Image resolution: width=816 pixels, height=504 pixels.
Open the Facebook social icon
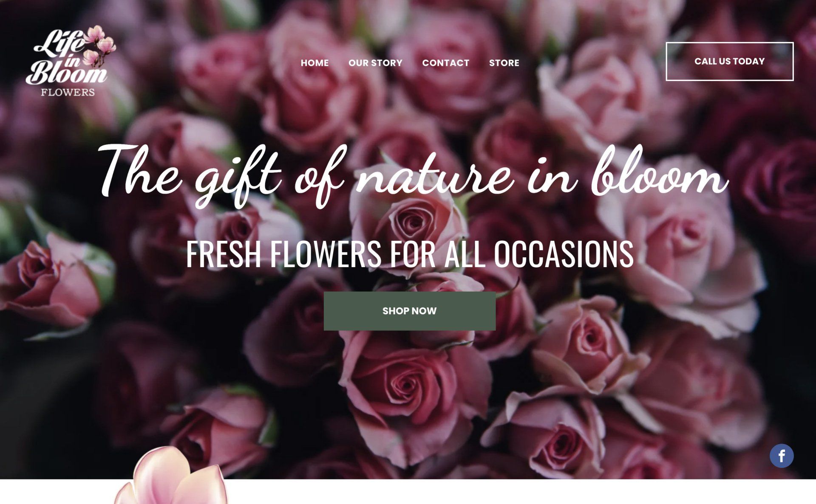tap(781, 456)
